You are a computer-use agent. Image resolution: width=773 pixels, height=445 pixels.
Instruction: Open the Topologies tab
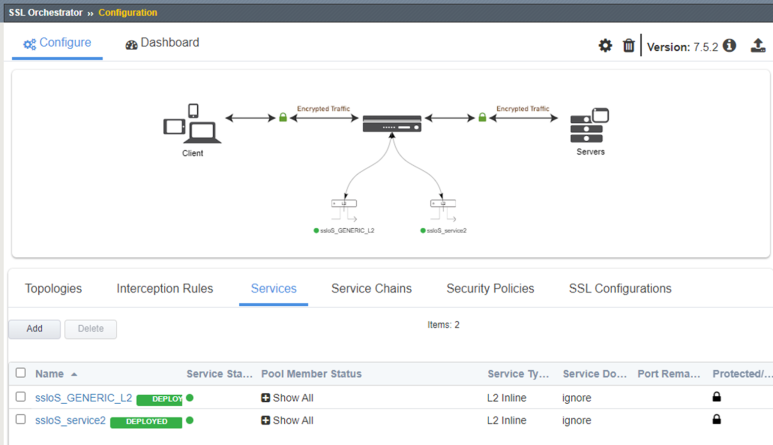[x=53, y=288]
